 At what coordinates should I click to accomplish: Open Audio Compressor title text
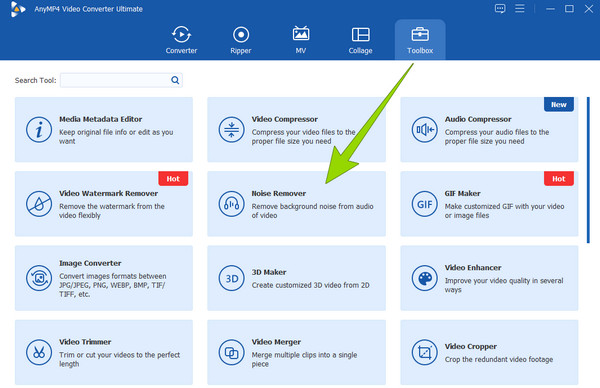[478, 119]
